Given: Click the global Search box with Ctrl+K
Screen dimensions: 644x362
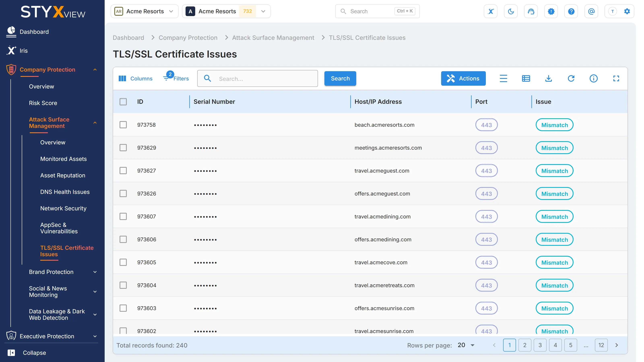Looking at the screenshot, I should point(377,11).
